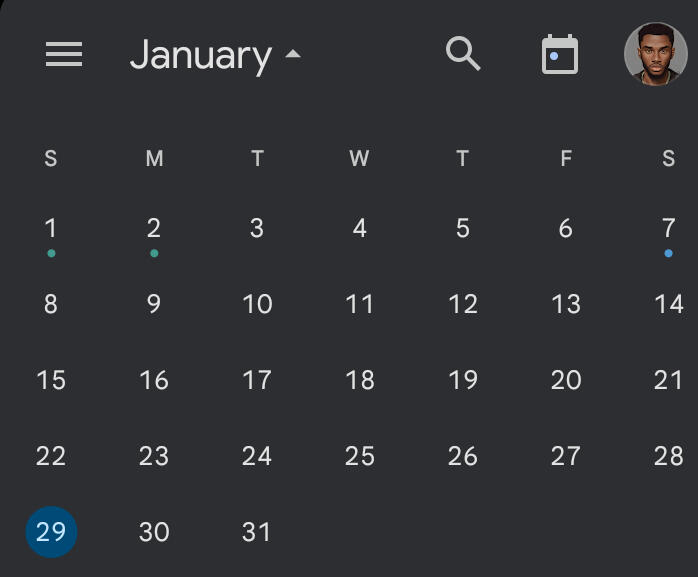Choose January 30 on the calendar
Screen dimensions: 698x577
[x=154, y=531]
